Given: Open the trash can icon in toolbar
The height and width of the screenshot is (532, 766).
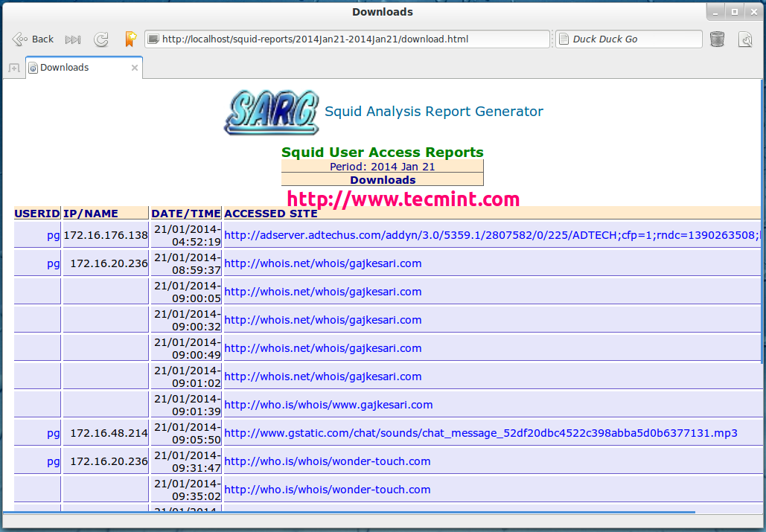Looking at the screenshot, I should tap(717, 39).
